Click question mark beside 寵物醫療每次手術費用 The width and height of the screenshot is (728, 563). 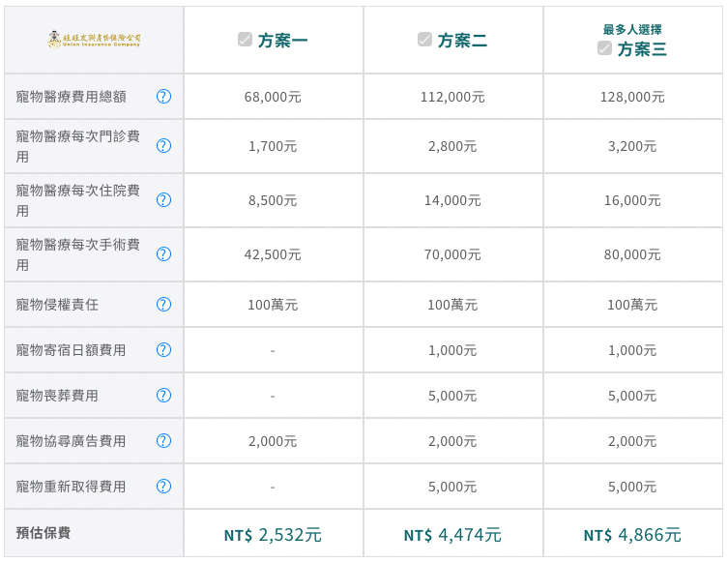coord(163,254)
